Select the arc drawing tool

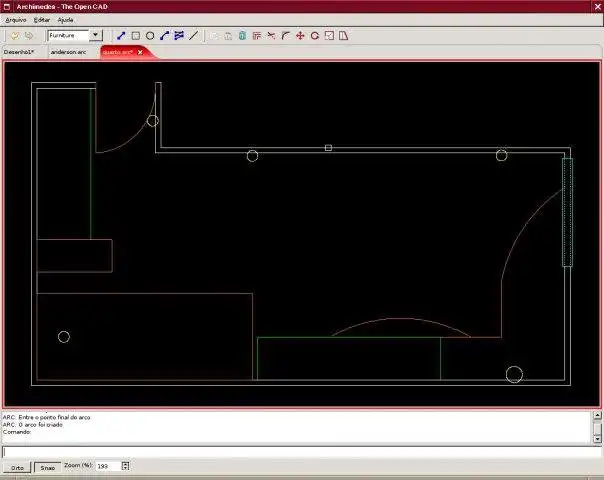[x=164, y=36]
